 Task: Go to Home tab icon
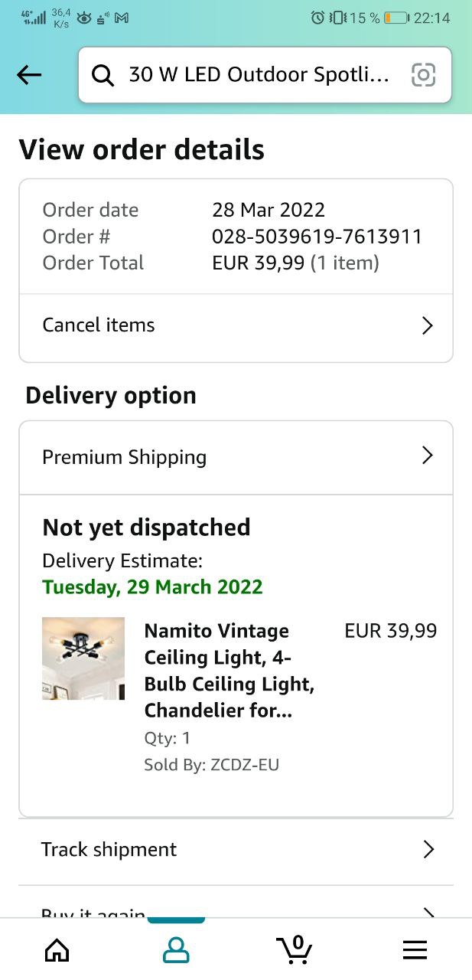click(57, 950)
